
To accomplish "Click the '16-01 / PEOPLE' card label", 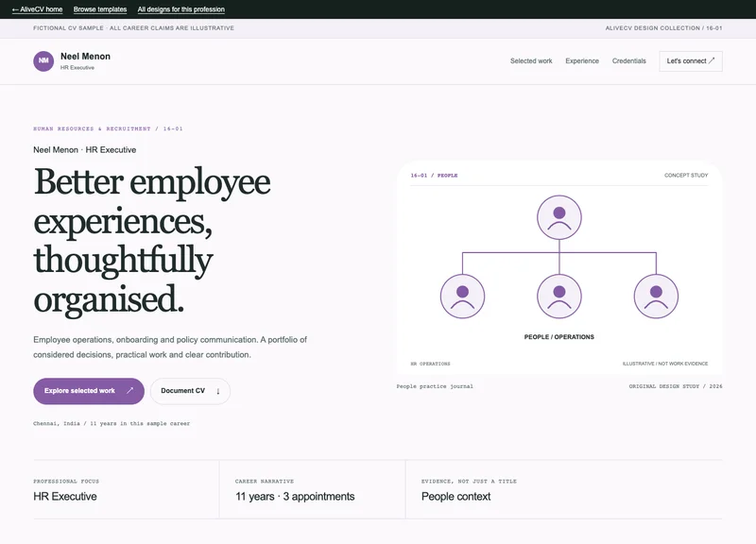I will click(434, 176).
